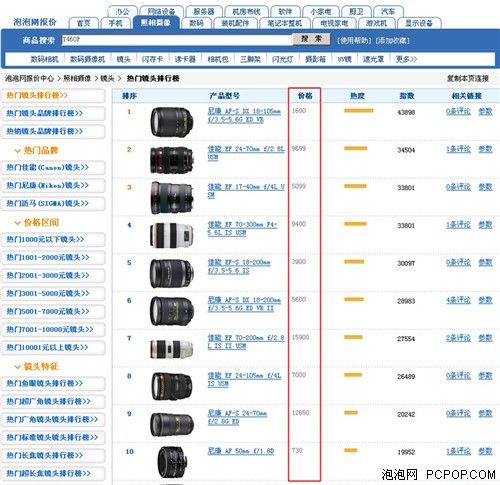
Task: Open the 游戏机 tab
Action: tap(376, 23)
